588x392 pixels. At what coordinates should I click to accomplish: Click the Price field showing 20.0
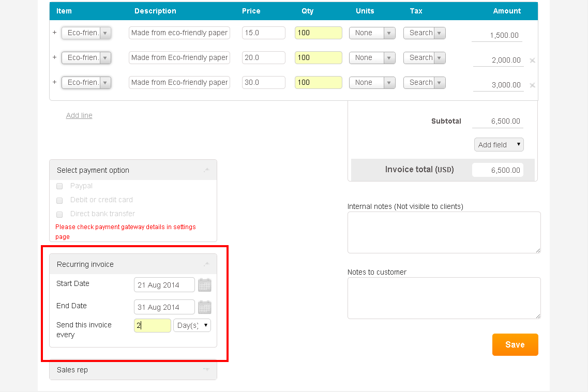point(264,58)
